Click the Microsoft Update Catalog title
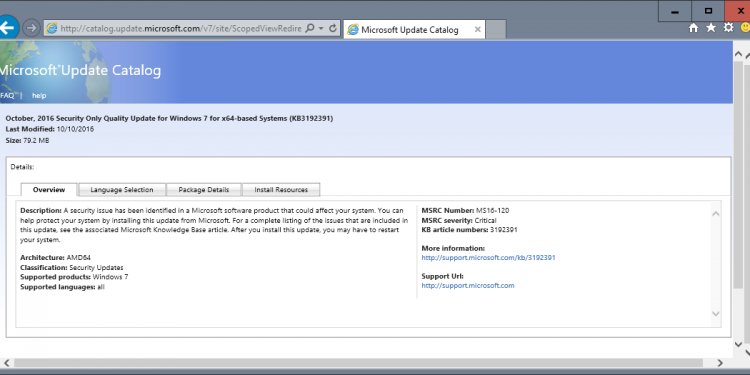The image size is (750, 375). (80, 71)
